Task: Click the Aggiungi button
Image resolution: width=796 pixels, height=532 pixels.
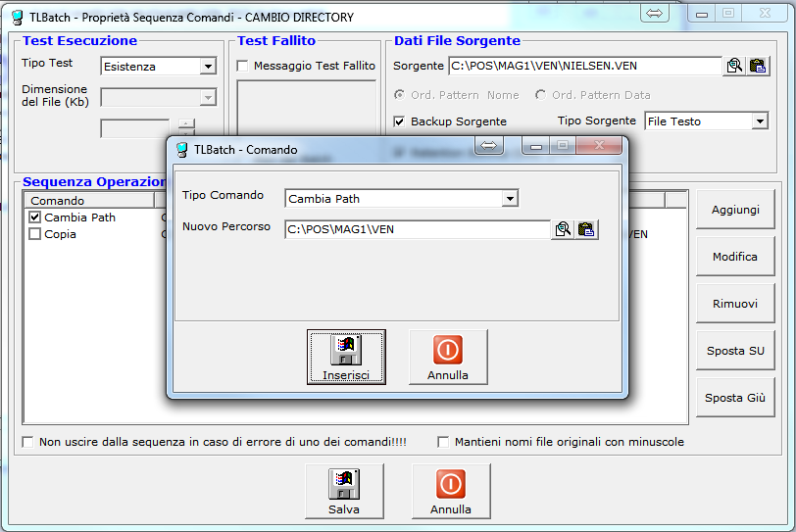Action: click(x=734, y=210)
